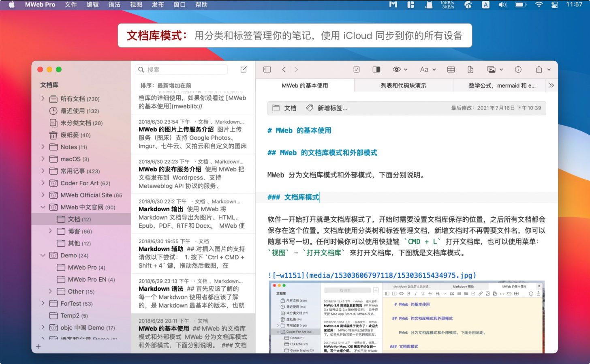This screenshot has height=364, width=590.
Task: Open note Markdown 辅助
Action: point(193,253)
